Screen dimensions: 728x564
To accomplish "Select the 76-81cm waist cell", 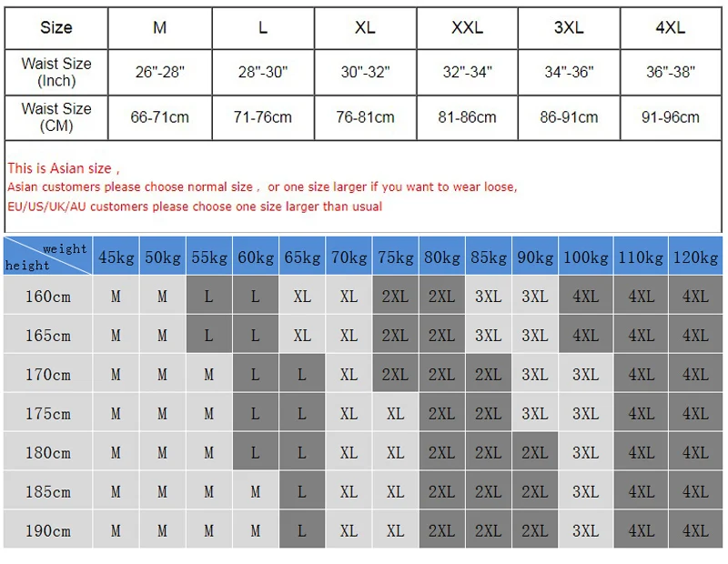I will [365, 116].
